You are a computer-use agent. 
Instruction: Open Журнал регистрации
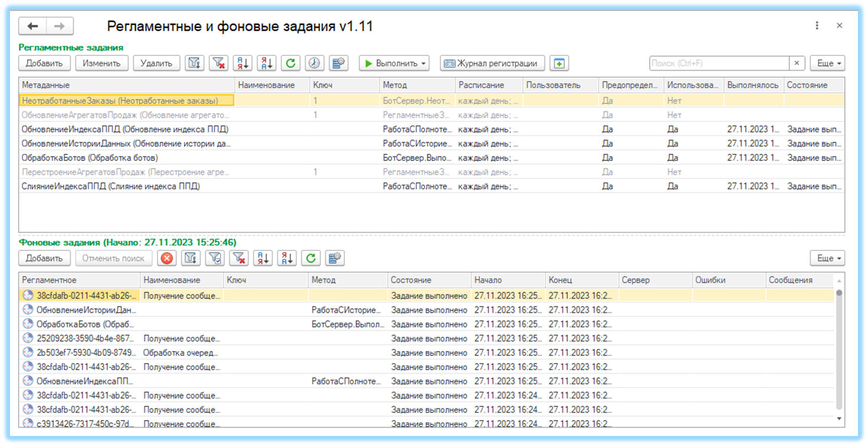(492, 63)
